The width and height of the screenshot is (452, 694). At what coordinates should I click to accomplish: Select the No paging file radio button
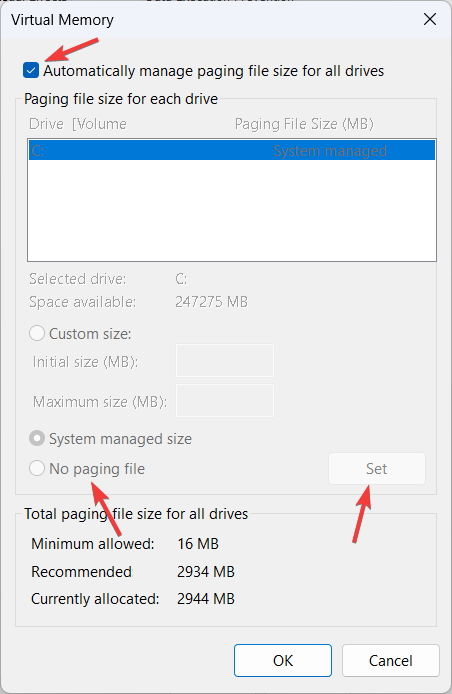tap(37, 468)
